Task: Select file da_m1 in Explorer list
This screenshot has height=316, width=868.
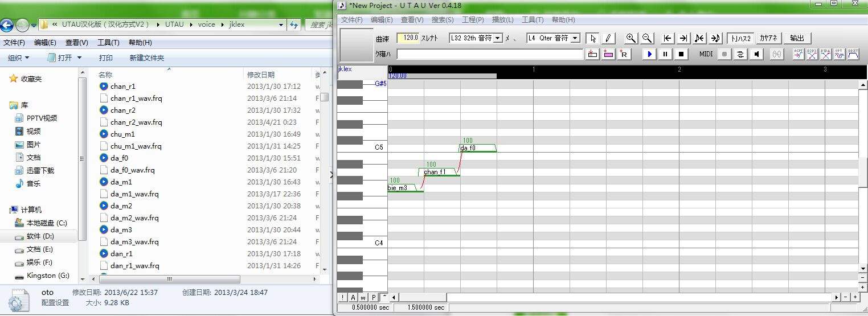Action: point(121,182)
